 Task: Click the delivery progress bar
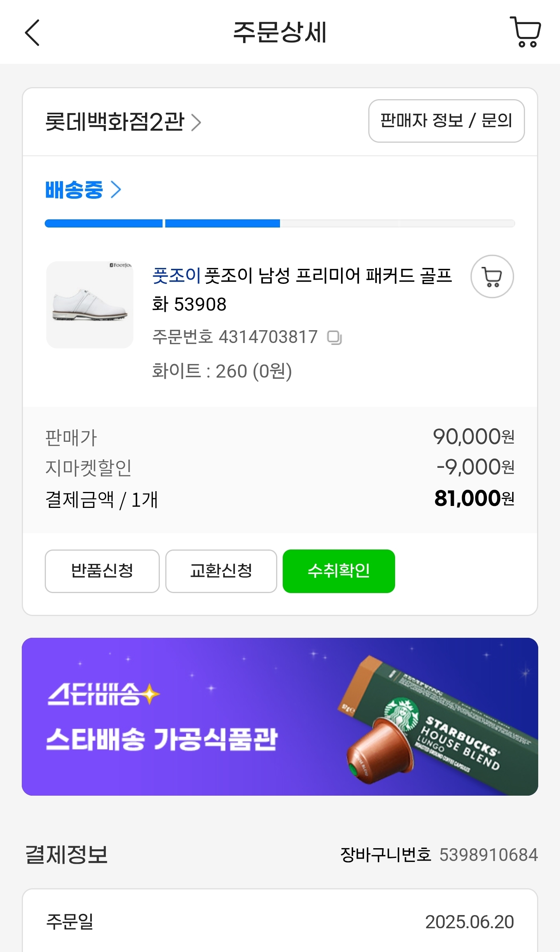[280, 224]
